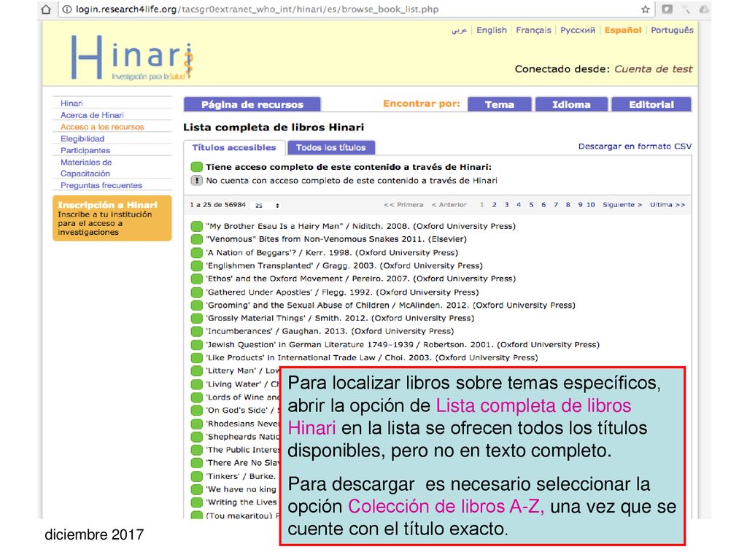Open Preguntas frecuentes sidebar link

pyautogui.click(x=101, y=185)
